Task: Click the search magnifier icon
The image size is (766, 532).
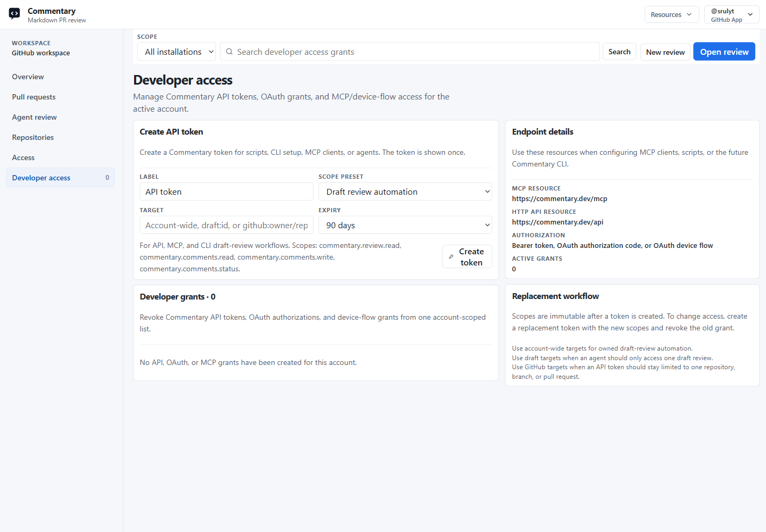Action: [x=229, y=52]
